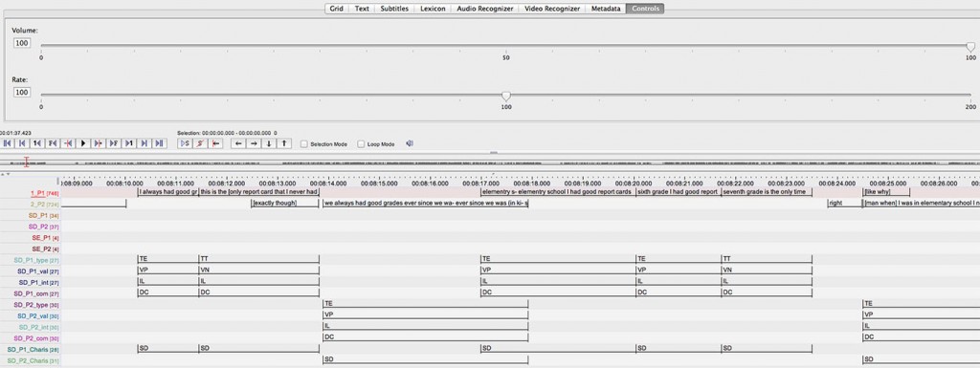
Task: Select the SD_P2_val tier label
Action: point(38,316)
